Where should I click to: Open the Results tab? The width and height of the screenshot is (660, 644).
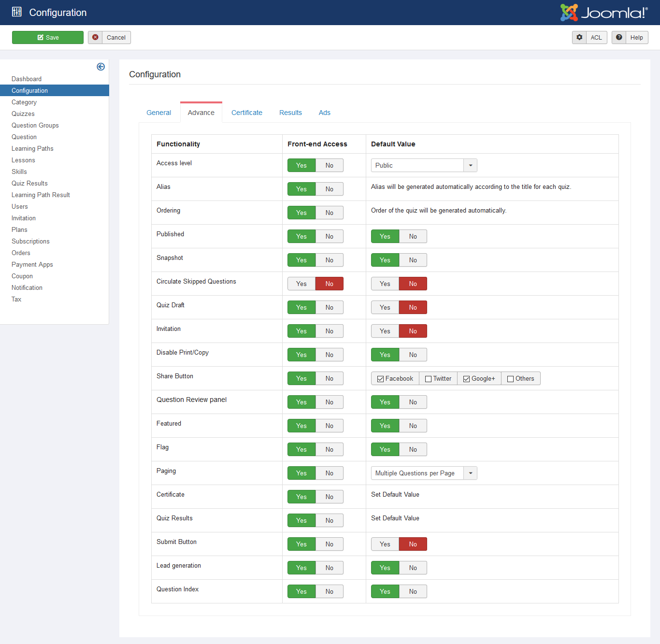[290, 113]
